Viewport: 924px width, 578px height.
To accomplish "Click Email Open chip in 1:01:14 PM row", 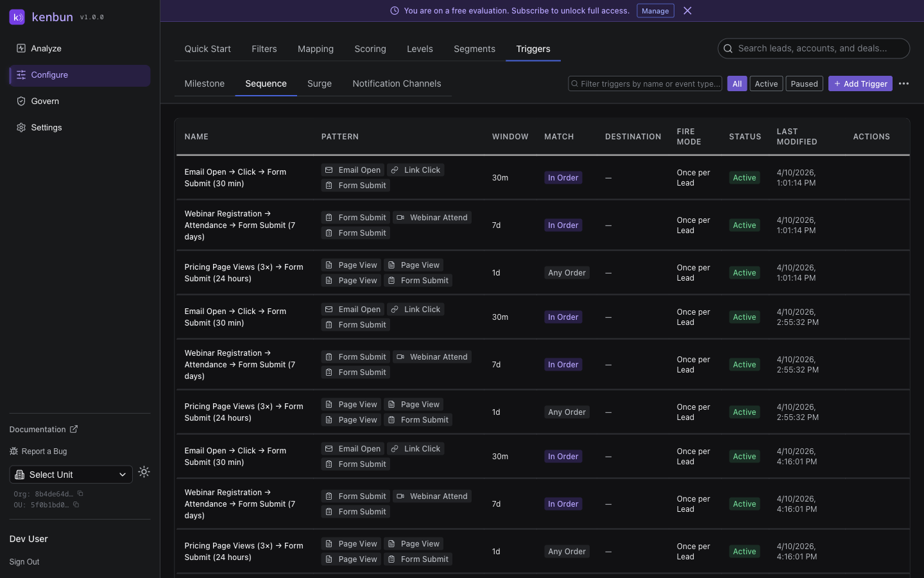I will point(352,170).
